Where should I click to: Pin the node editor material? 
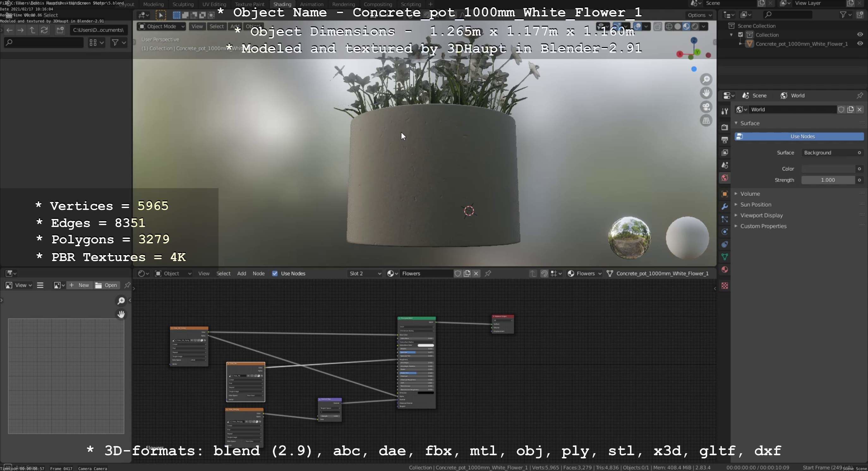488,273
